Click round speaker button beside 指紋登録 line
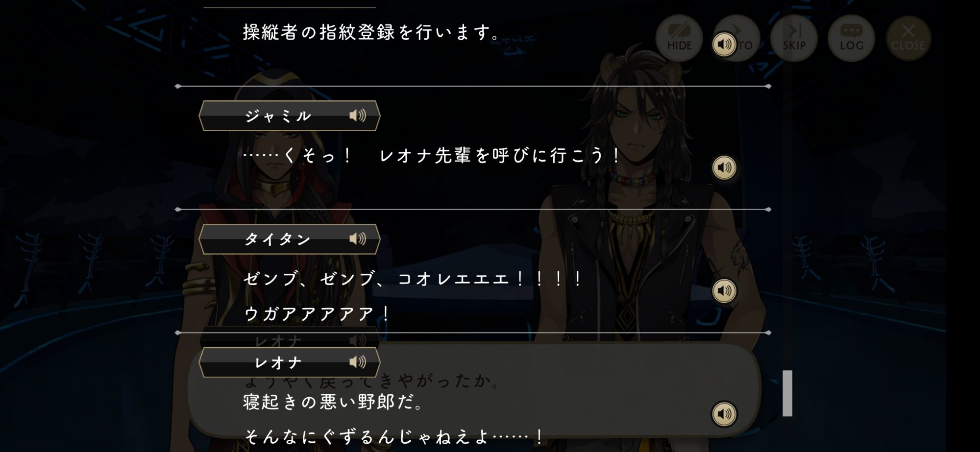 point(724,45)
